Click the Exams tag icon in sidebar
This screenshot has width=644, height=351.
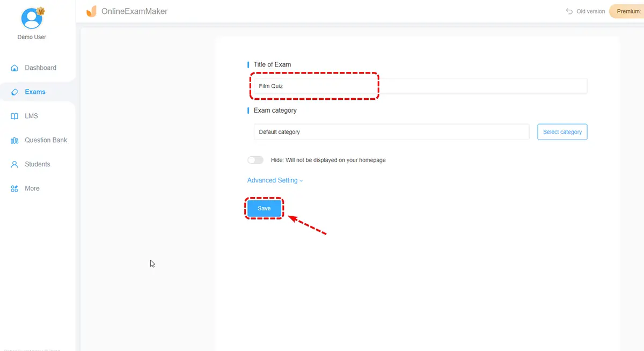(x=14, y=92)
